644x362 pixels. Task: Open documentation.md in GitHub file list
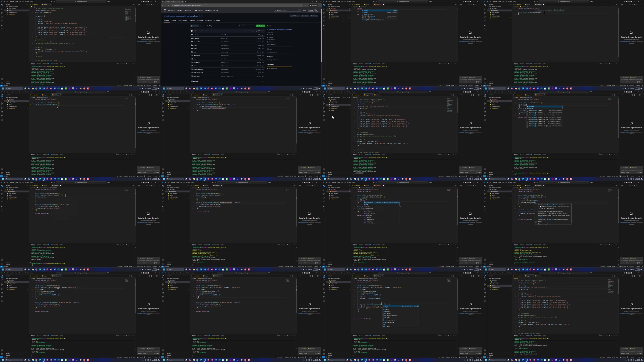point(198,69)
